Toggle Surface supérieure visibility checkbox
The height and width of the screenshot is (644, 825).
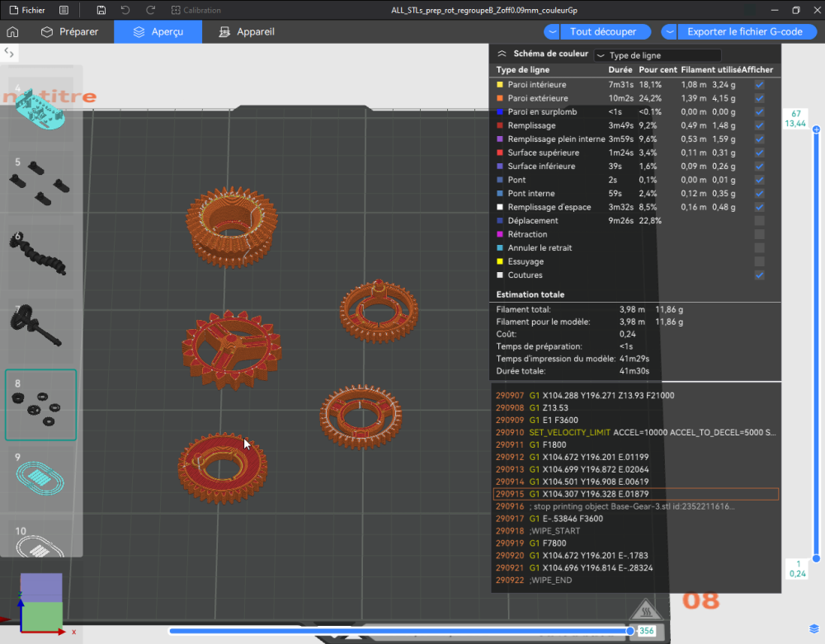(759, 153)
